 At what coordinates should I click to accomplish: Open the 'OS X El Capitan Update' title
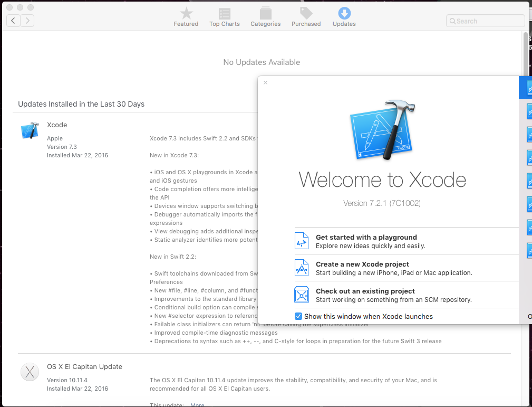pyautogui.click(x=84, y=366)
